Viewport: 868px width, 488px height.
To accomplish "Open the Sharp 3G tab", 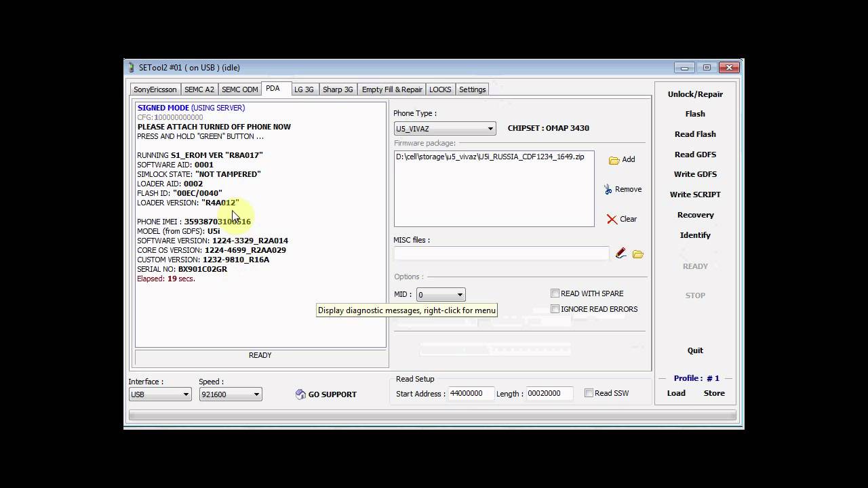I will tap(338, 89).
